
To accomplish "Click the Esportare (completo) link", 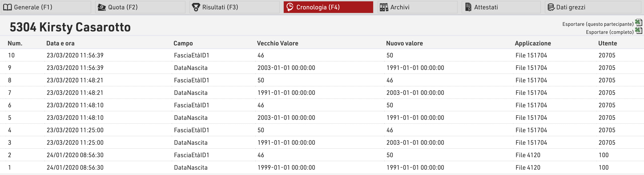I will pos(610,32).
